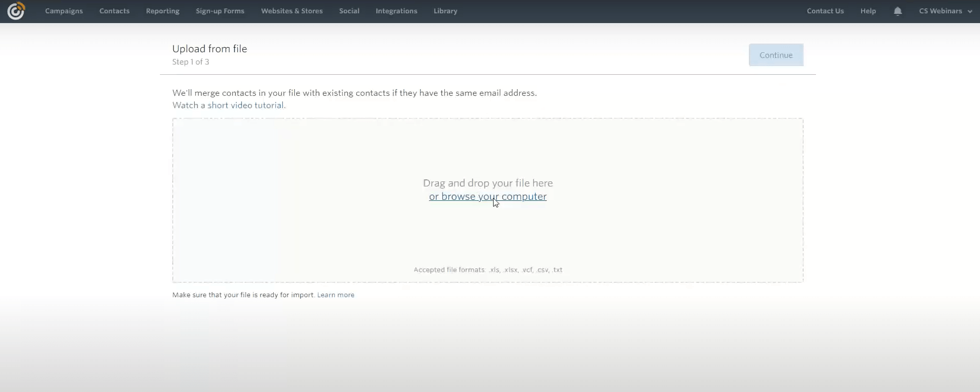The image size is (980, 392).
Task: Open the Campaigns menu
Action: pyautogui.click(x=64, y=11)
